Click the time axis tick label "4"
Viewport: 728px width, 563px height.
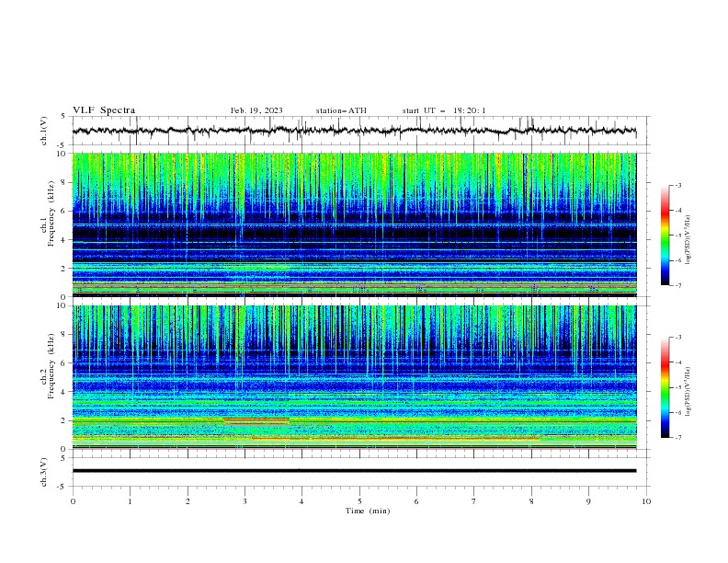pyautogui.click(x=301, y=501)
